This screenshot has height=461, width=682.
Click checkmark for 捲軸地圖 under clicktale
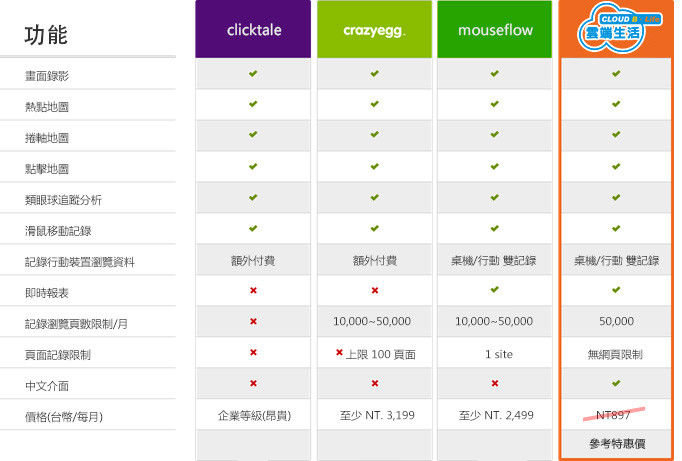point(253,134)
